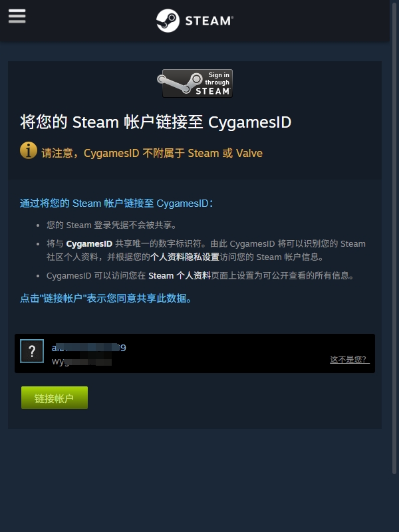Click the green 链接帐户 button
The height and width of the screenshot is (532, 399).
[55, 398]
